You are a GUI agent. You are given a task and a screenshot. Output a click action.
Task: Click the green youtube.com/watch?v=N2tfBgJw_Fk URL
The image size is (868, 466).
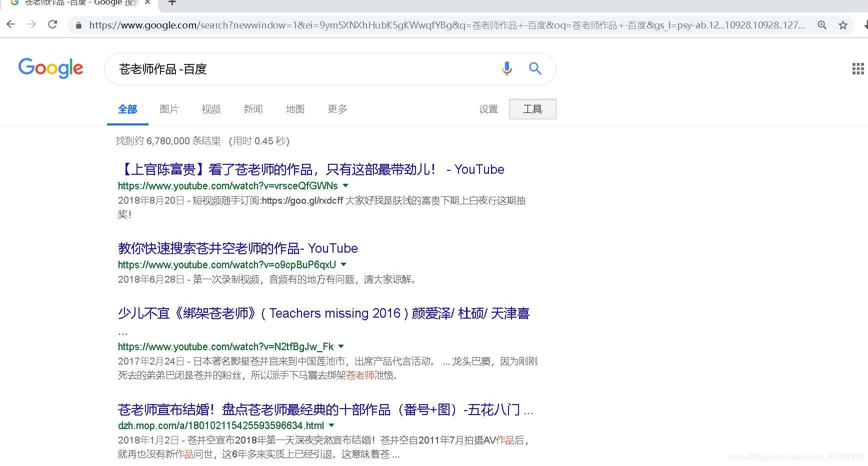226,347
